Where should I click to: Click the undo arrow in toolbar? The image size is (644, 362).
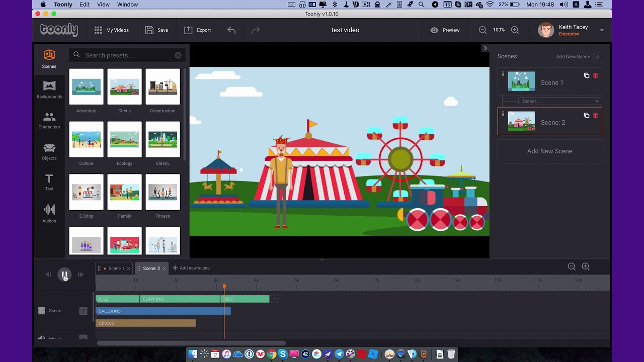(x=231, y=30)
